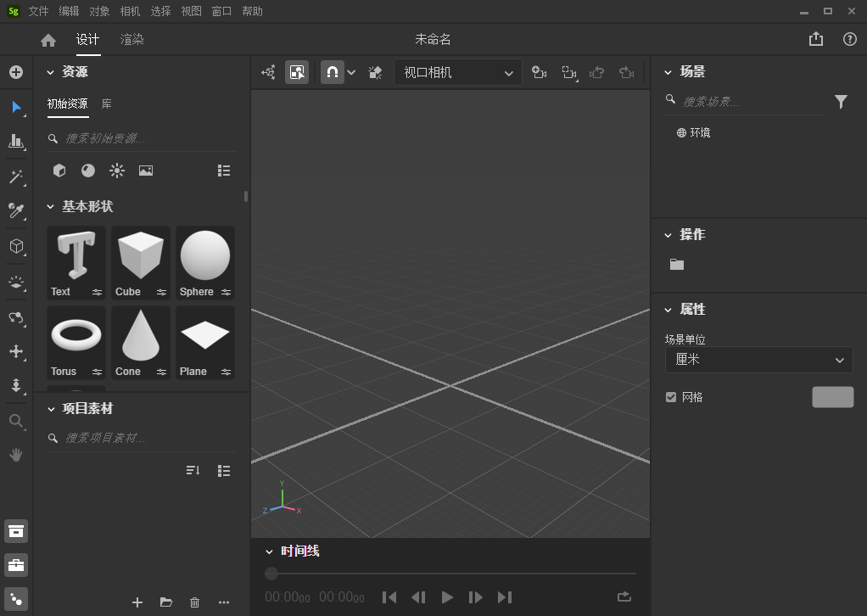Viewport: 867px width, 616px height.
Task: Open snapping options dropdown arrow
Action: pos(351,72)
